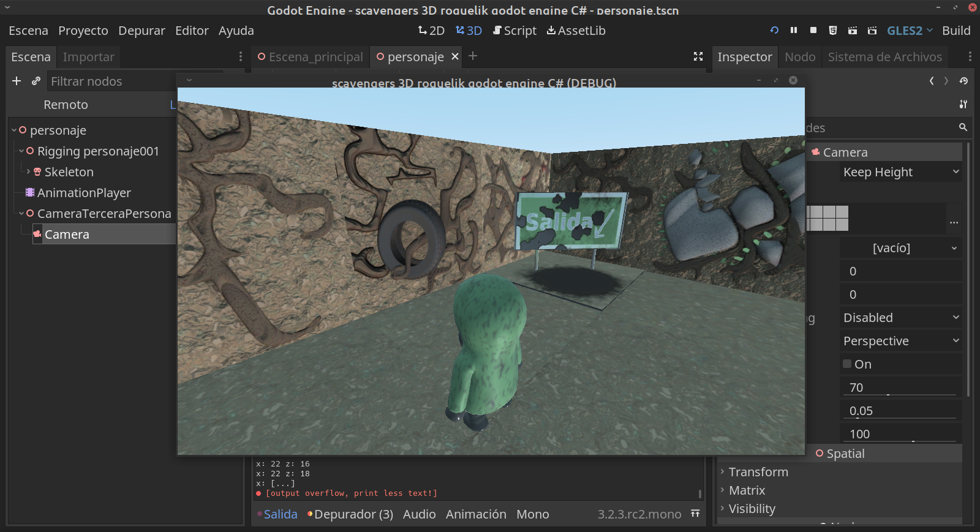
Task: Go to previous edited object in Inspector
Action: [x=932, y=81]
